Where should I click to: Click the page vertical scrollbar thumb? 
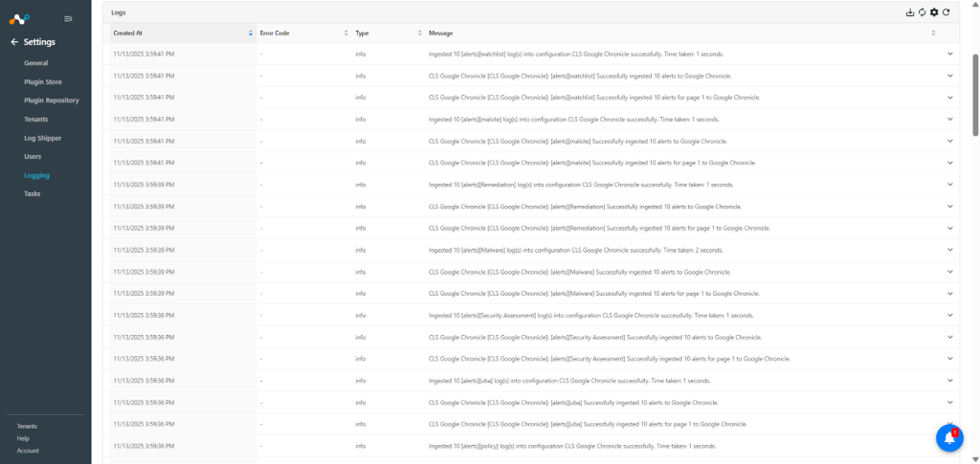(975, 95)
